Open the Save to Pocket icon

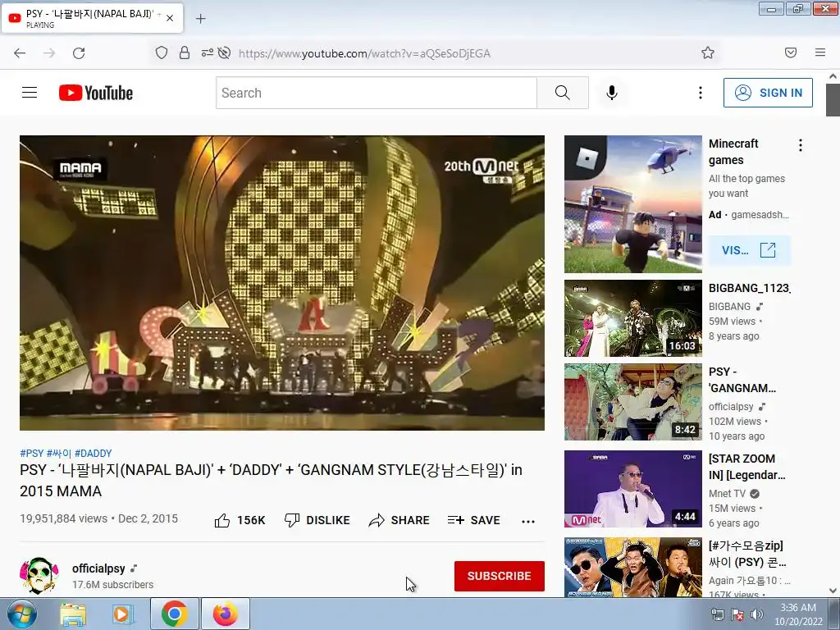point(791,52)
